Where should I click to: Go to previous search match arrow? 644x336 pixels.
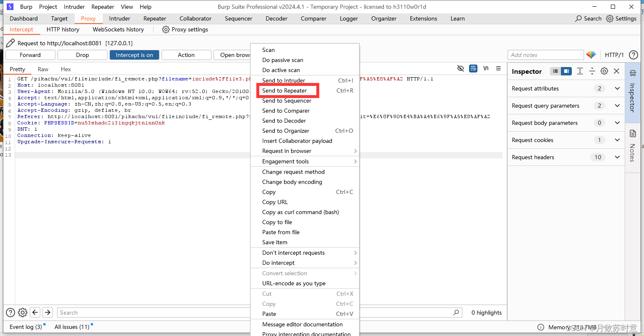pos(35,313)
